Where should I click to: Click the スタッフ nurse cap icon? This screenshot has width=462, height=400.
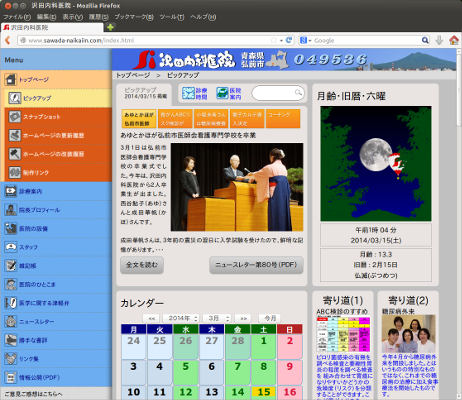click(x=11, y=247)
